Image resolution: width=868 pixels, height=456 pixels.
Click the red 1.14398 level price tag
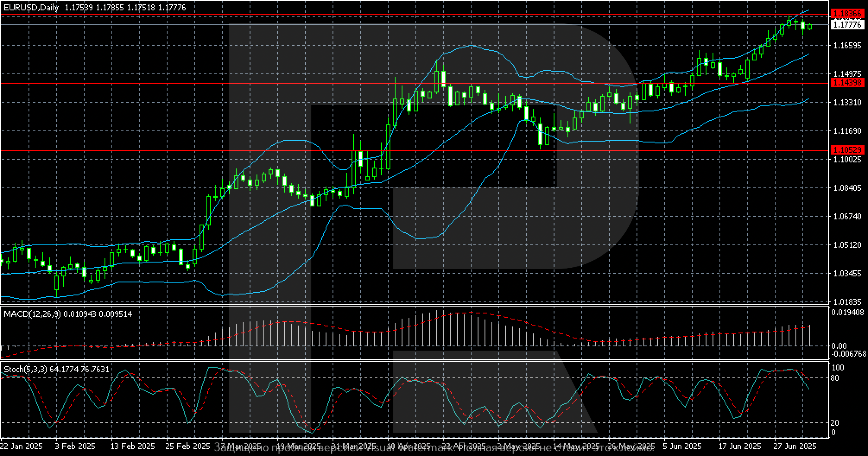[847, 82]
